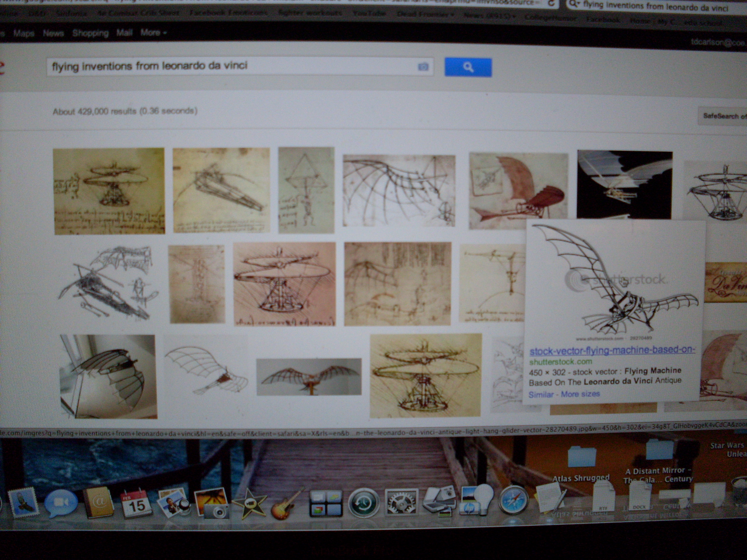Open Maps in the Google top bar
The height and width of the screenshot is (560, 747).
click(x=24, y=33)
